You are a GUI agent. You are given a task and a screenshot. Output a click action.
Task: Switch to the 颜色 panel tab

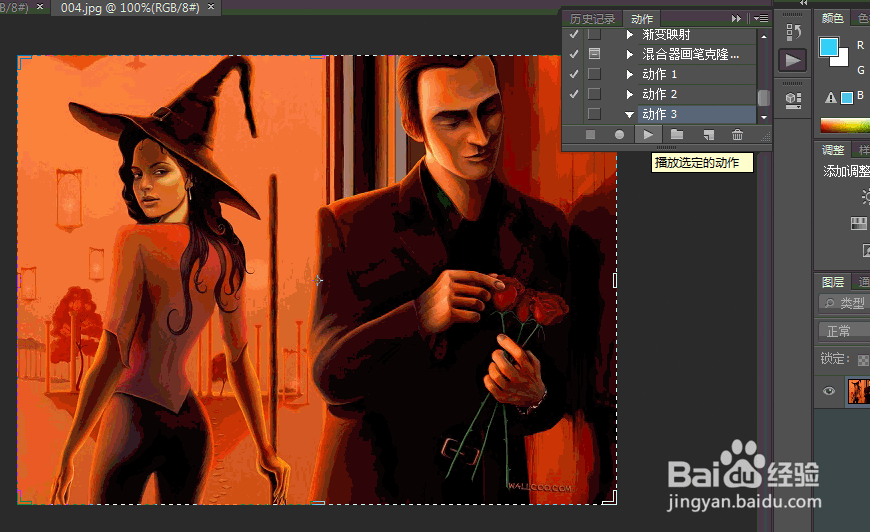point(832,18)
